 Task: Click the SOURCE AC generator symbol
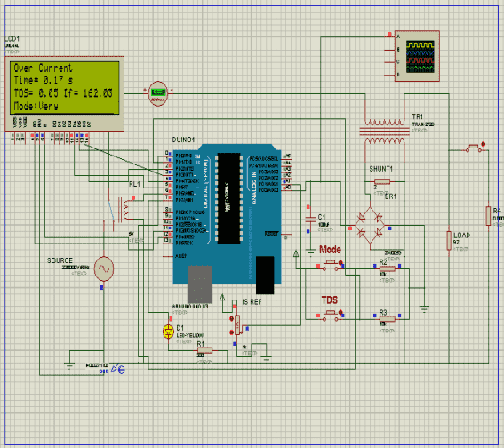point(104,268)
